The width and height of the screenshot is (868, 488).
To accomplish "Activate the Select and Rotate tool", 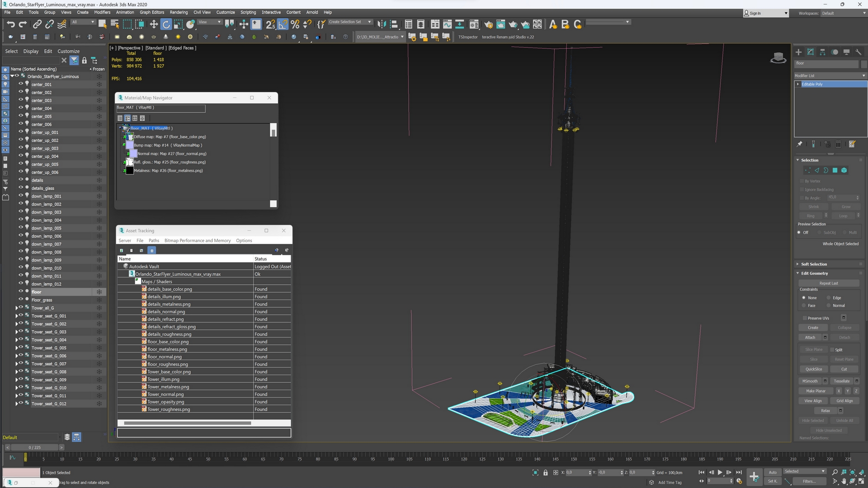I will tap(166, 24).
